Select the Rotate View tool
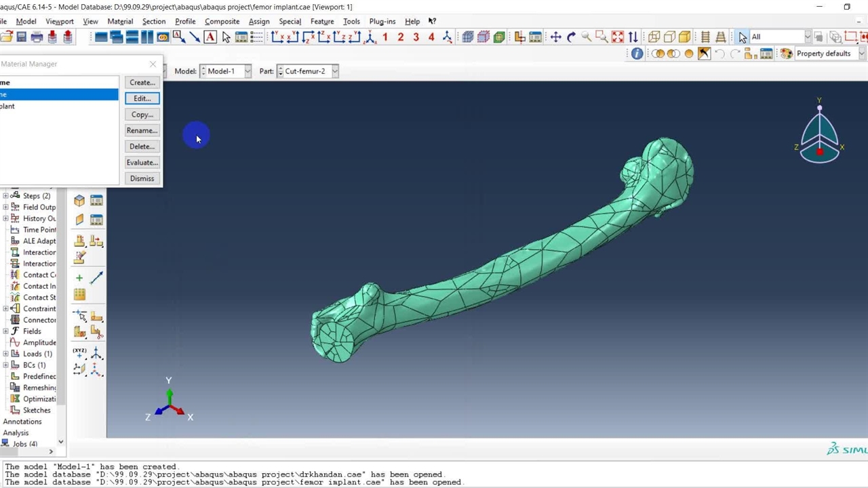Screen dimensions: 868x488 coord(571,37)
